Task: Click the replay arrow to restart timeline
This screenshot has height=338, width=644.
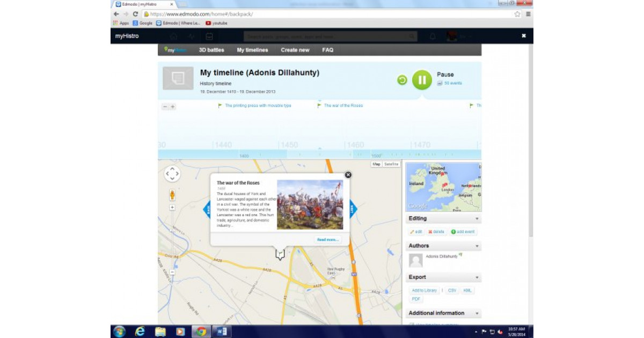Action: click(402, 79)
